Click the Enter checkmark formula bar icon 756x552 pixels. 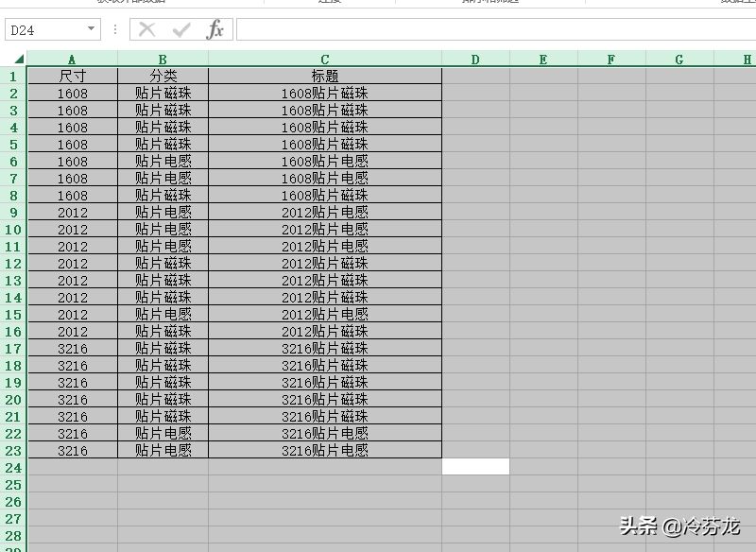[180, 30]
